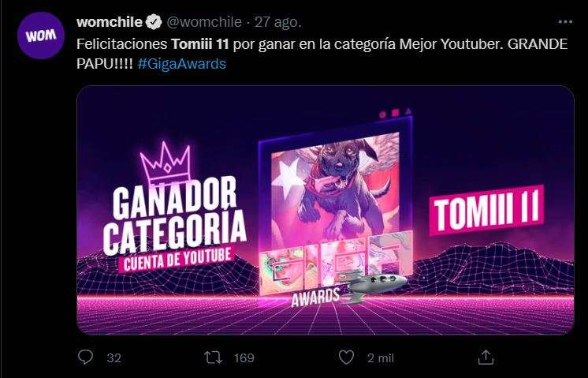The image size is (588, 378).
Task: Click the neon crown graphic in image
Action: tap(166, 163)
